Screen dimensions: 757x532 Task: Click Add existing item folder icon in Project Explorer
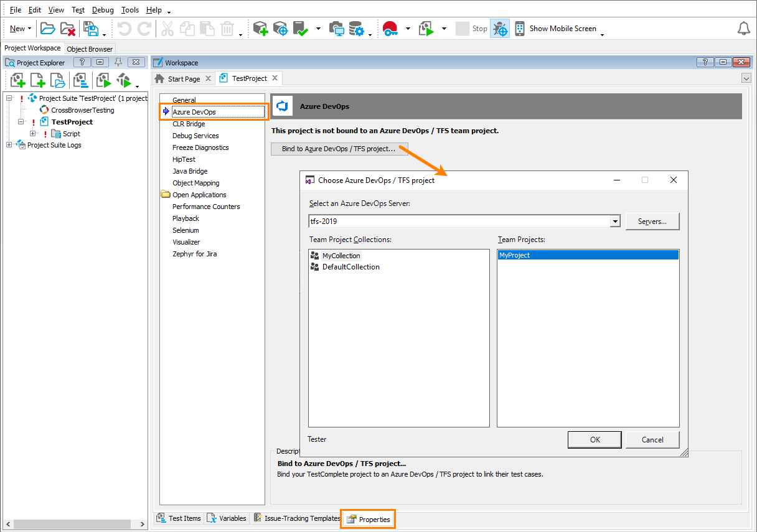[x=57, y=80]
